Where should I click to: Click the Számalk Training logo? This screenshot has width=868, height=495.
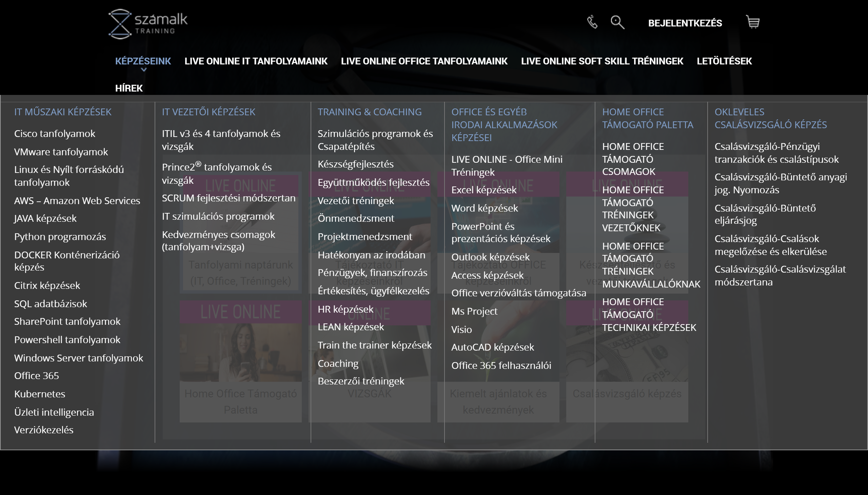click(x=148, y=24)
